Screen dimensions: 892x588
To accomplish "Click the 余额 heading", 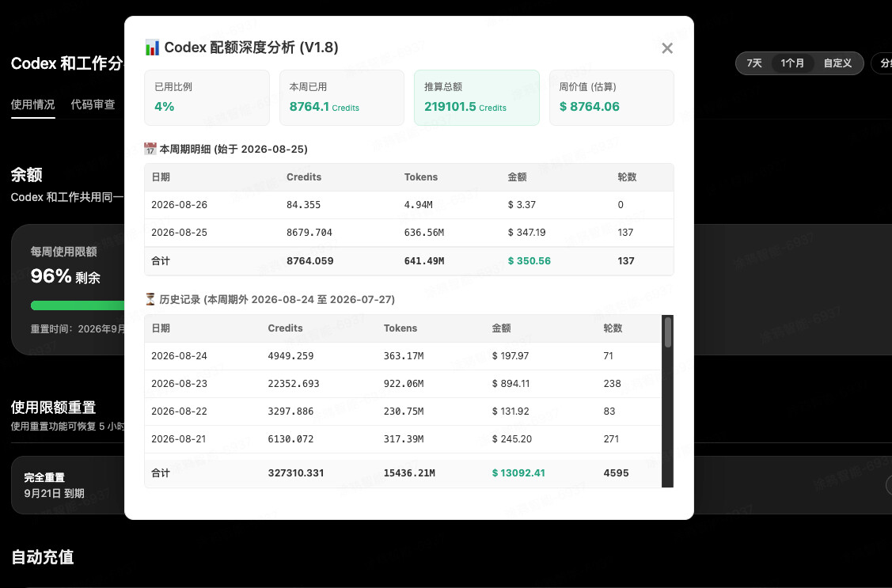I will (x=27, y=175).
